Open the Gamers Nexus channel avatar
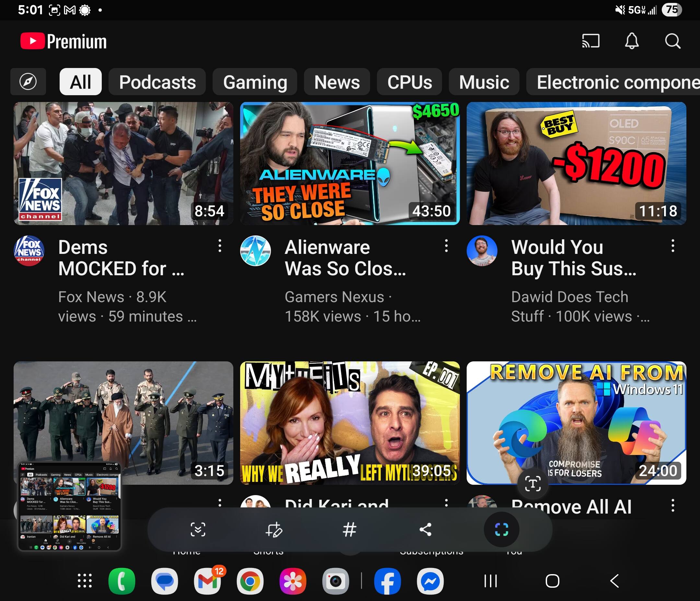Screen dimensions: 700x601 [255, 251]
